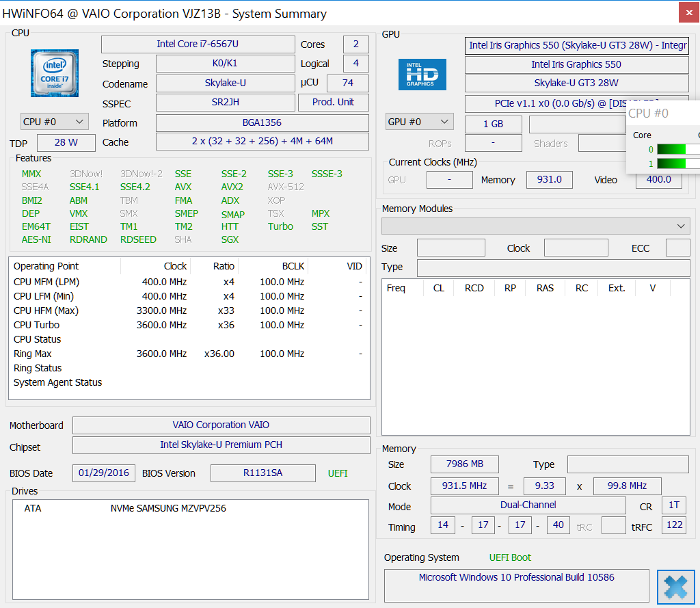Click the tRFC value 122
Viewport: 700px width, 608px height.
pos(674,525)
